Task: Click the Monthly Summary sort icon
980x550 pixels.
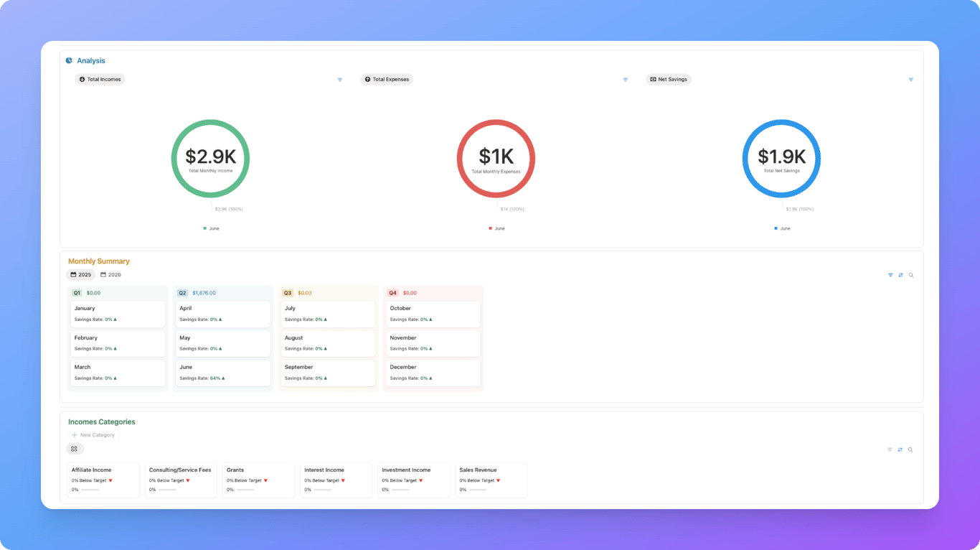Action: tap(901, 275)
